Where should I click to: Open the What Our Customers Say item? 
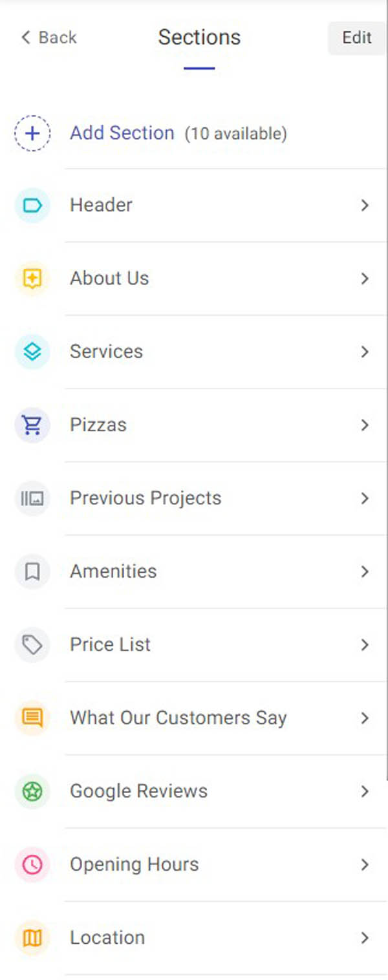tap(178, 718)
